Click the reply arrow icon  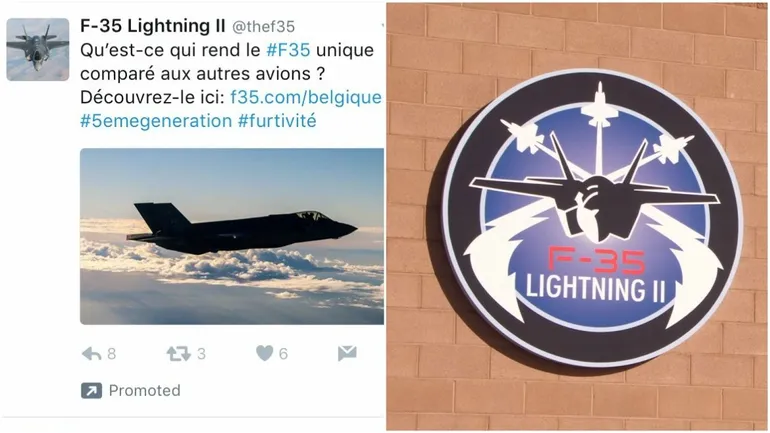pyautogui.click(x=91, y=353)
